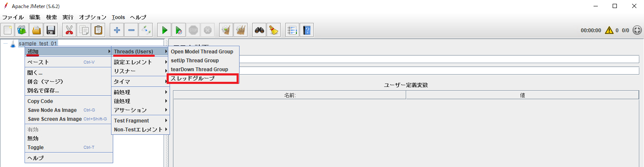Expand the Non-Testエレメント submenu

[x=140, y=129]
